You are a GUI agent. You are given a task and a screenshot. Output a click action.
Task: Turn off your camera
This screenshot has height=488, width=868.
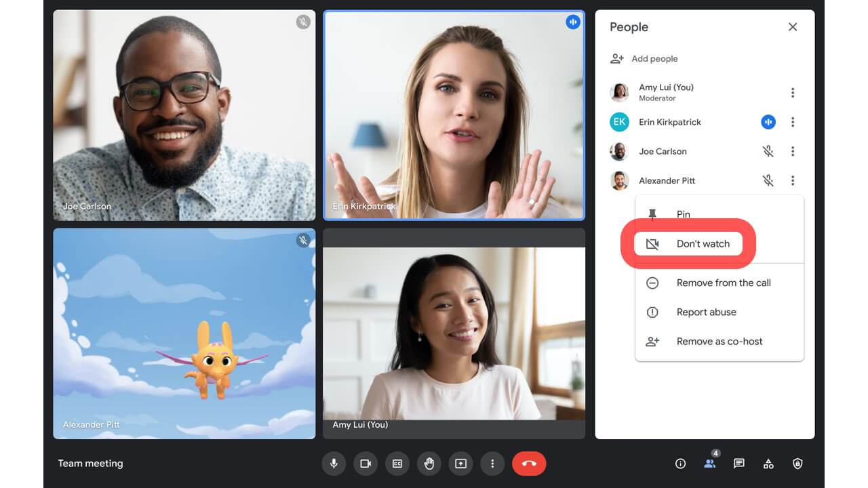pos(365,464)
